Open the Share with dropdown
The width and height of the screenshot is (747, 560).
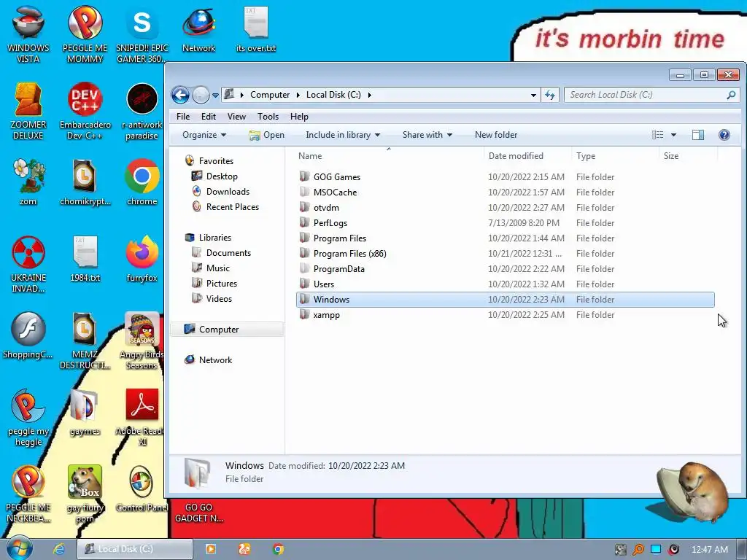(x=427, y=135)
